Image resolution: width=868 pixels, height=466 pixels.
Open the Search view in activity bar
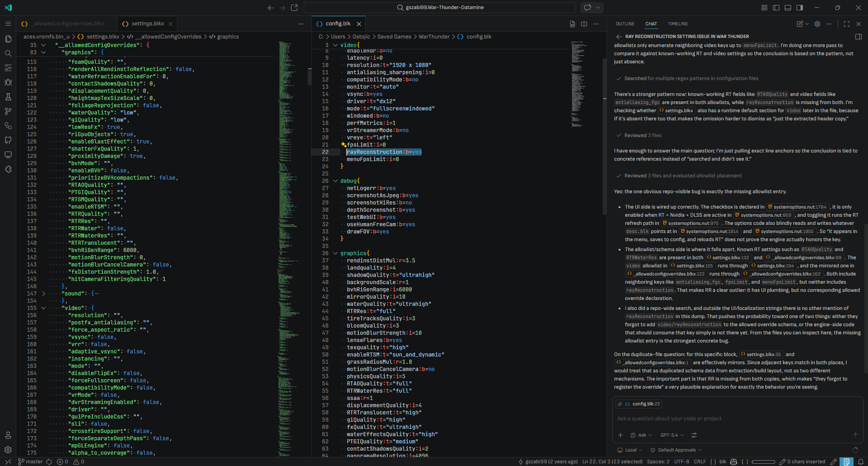(8, 53)
